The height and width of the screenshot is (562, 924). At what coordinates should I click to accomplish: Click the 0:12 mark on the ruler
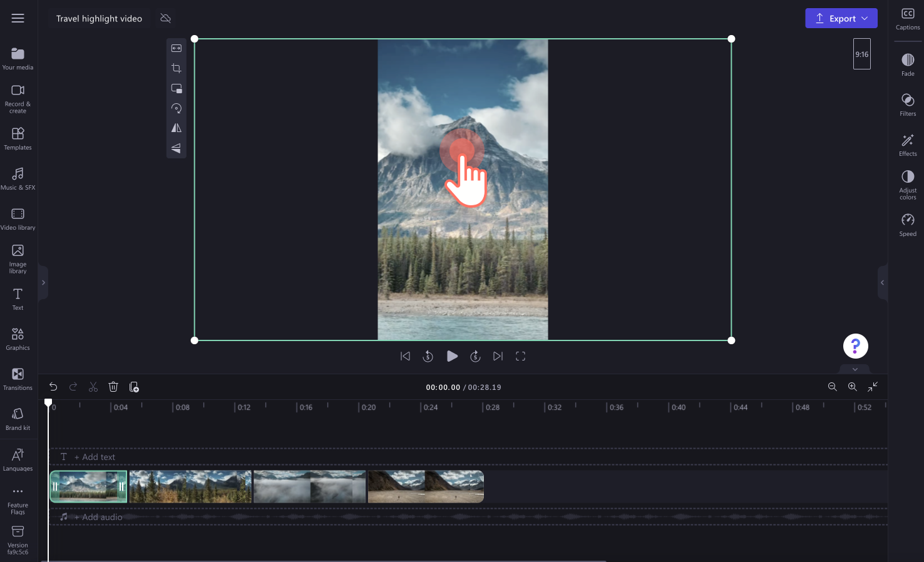pyautogui.click(x=244, y=407)
